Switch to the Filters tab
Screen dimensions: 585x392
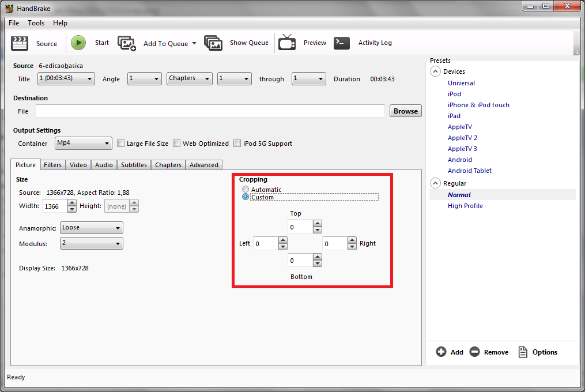(52, 165)
